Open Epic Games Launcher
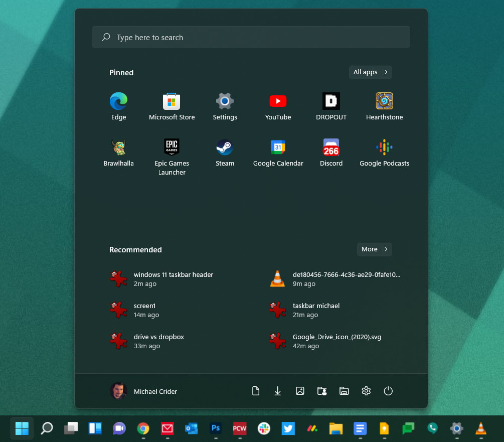 point(172,157)
